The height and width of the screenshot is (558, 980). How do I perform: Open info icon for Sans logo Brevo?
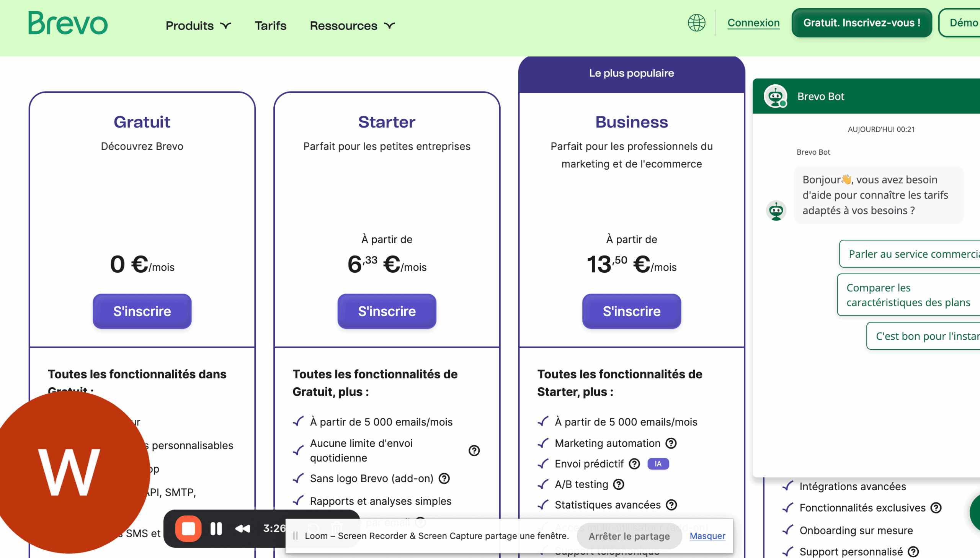coord(444,478)
